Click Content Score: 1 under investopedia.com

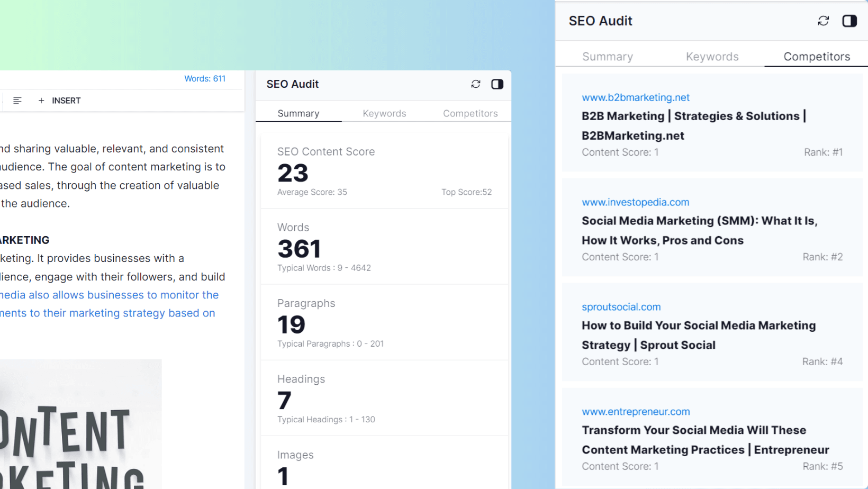(x=620, y=257)
